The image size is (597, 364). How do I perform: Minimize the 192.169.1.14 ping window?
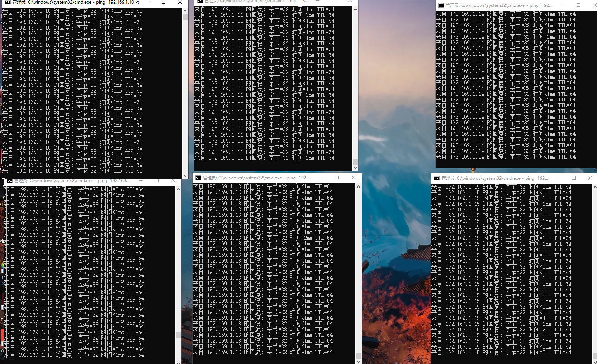pos(562,5)
